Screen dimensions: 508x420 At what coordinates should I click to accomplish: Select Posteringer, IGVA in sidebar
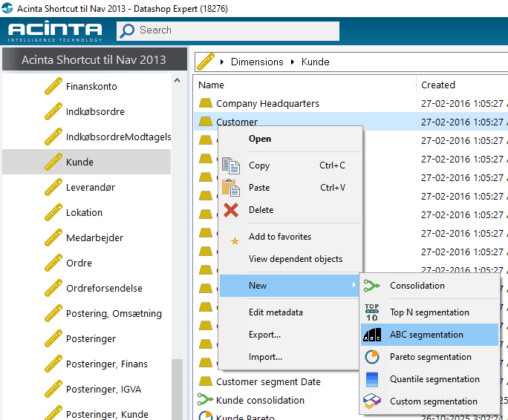(103, 390)
